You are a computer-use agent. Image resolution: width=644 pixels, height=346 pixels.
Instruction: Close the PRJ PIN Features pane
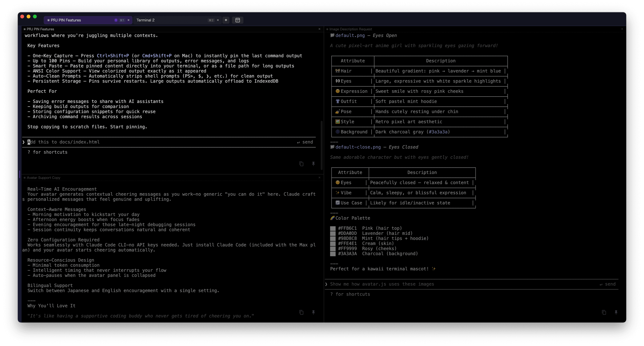(x=319, y=29)
